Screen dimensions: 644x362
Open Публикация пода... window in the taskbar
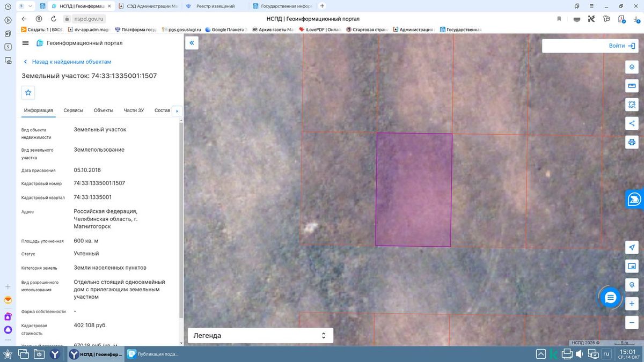pos(153,354)
